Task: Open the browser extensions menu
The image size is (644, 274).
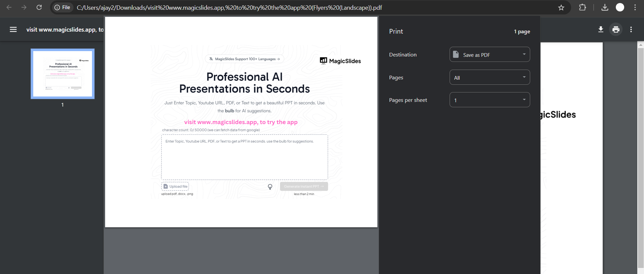Action: tap(583, 7)
